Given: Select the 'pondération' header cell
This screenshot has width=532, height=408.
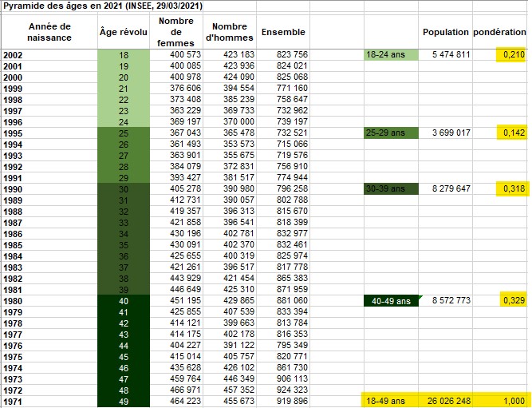Looking at the screenshot, I should [x=499, y=32].
